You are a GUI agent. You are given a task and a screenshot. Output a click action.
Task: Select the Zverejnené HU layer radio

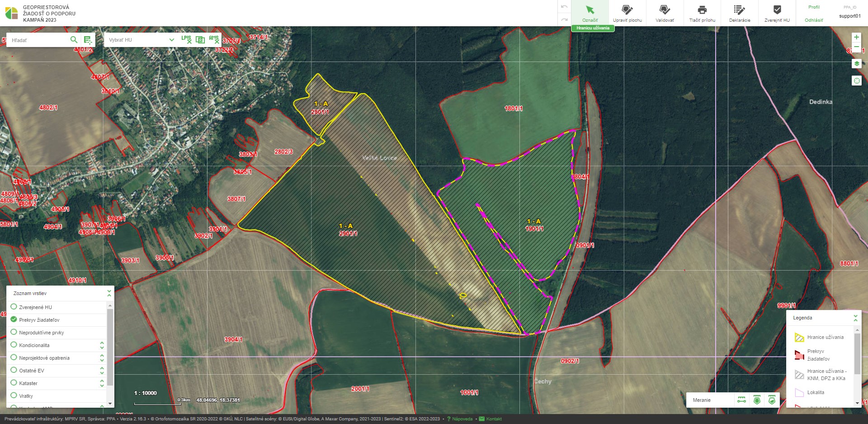[14, 307]
